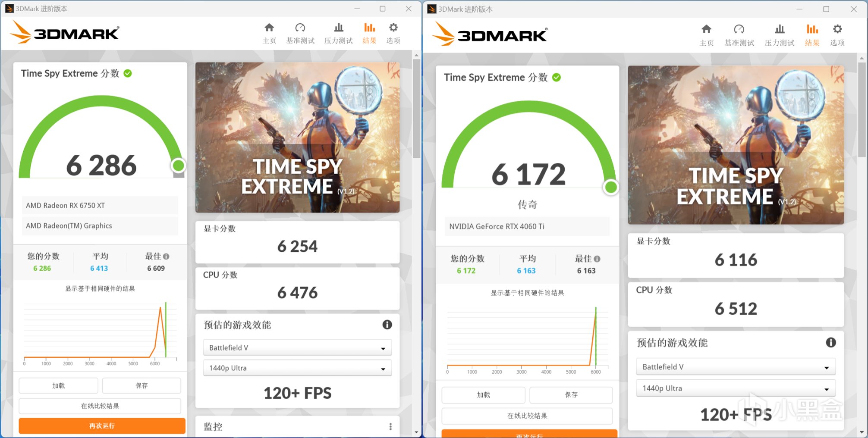Click 加载 button in RX 6750 XT window
Viewport: 868px width, 438px height.
pos(59,386)
